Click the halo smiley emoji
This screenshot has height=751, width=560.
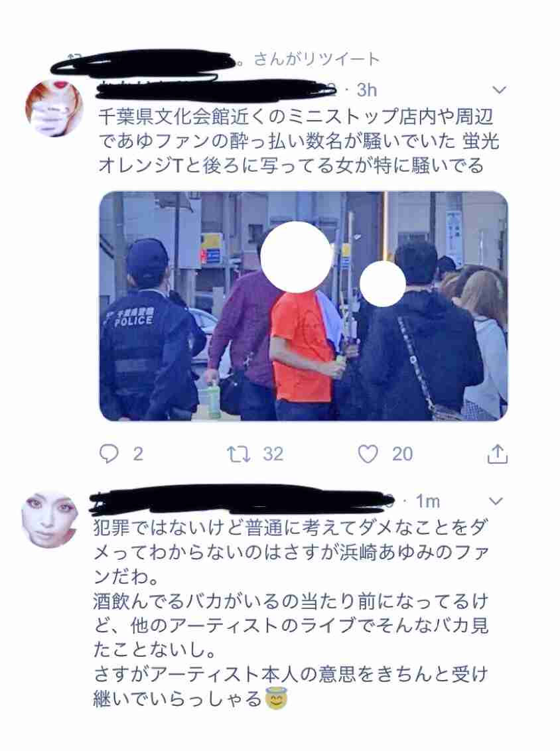coord(276,699)
